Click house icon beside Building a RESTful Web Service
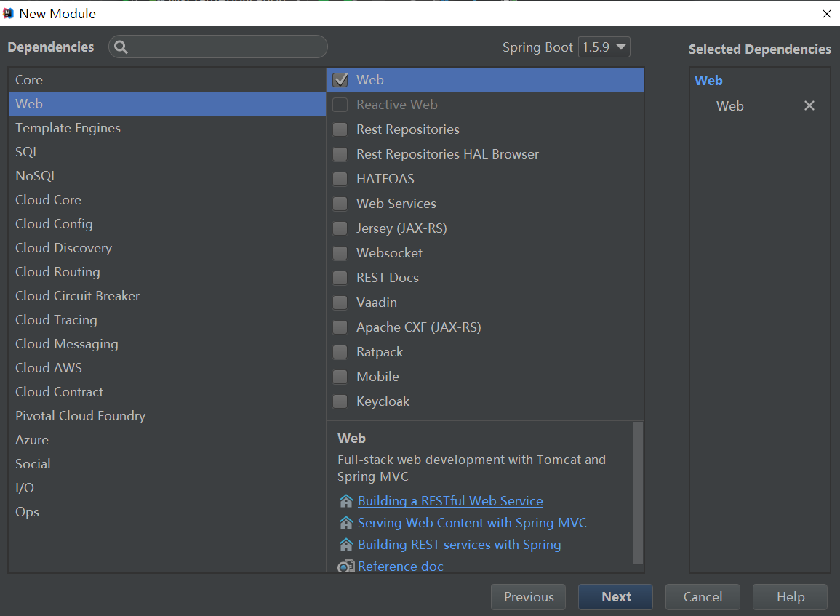The height and width of the screenshot is (616, 840). 346,501
